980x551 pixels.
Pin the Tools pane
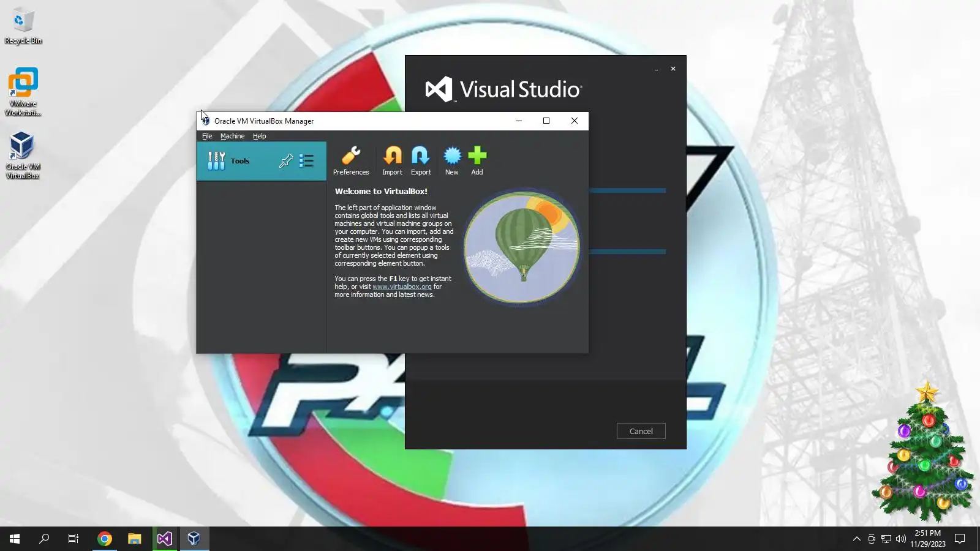point(286,161)
